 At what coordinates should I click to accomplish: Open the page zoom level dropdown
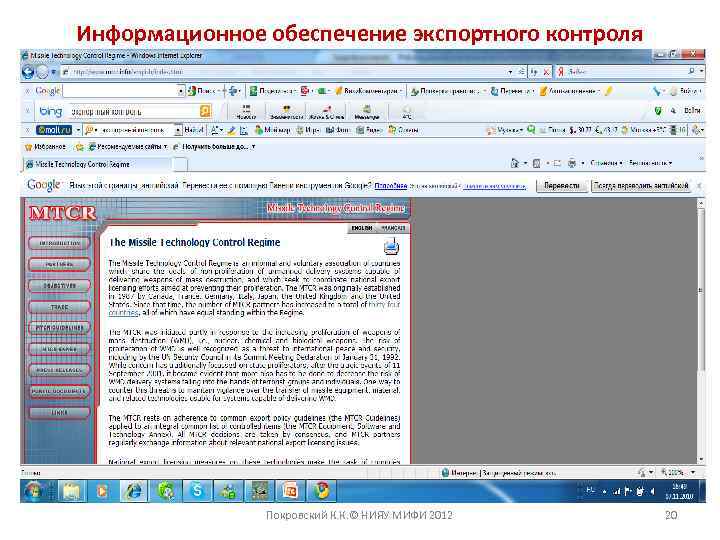[693, 472]
